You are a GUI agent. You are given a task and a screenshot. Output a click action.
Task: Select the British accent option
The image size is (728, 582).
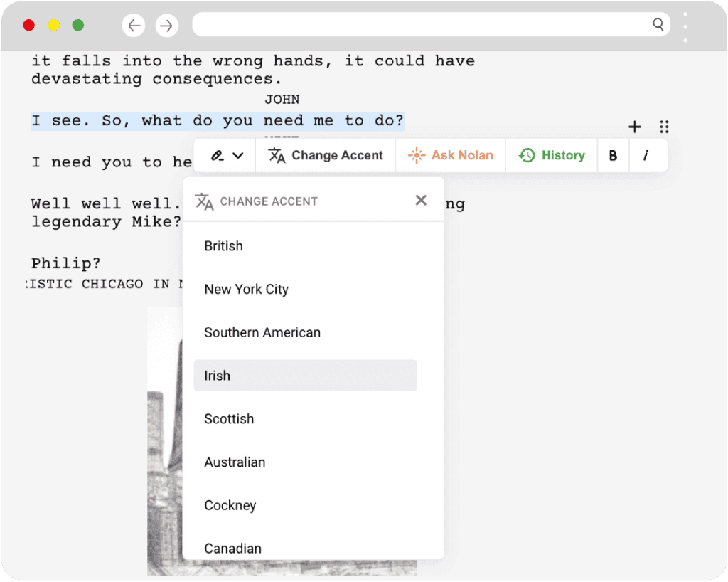224,246
